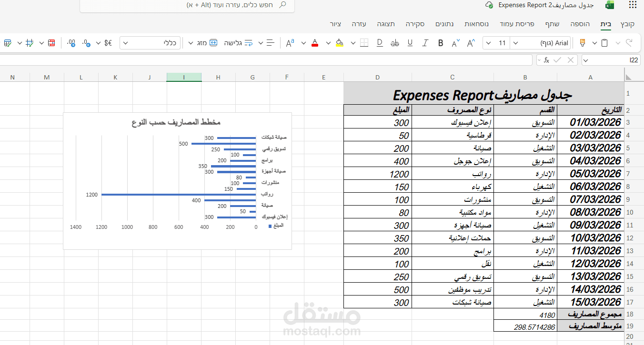This screenshot has height=345, width=644.
Task: Select the chart title text
Action: pos(176,123)
